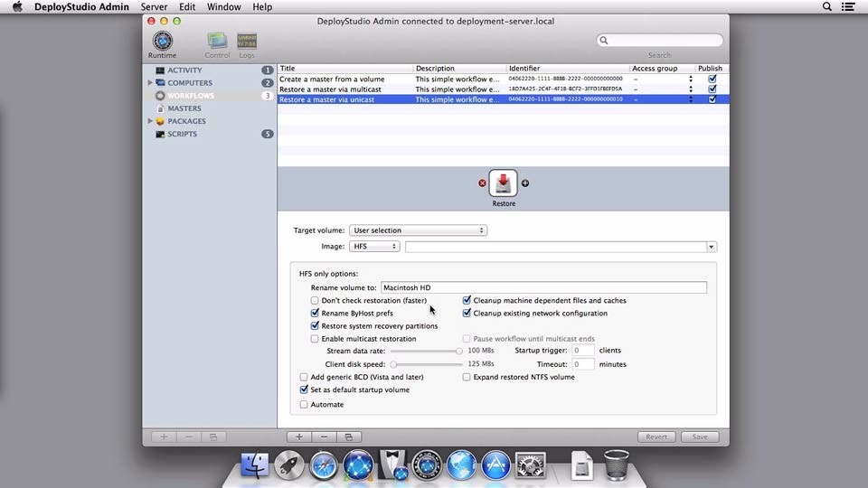
Task: Check Expand restored NTFS volume
Action: coord(467,377)
